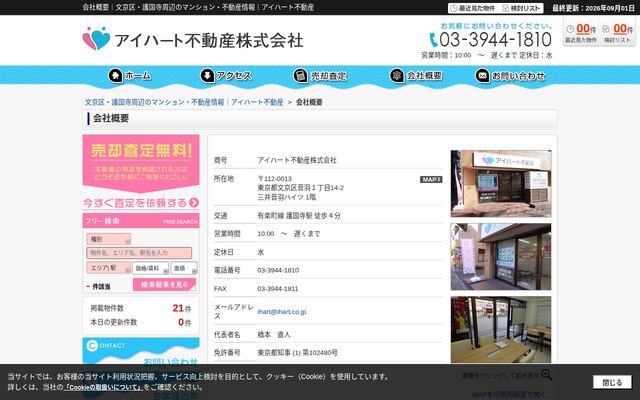Click the 〒112-0013 postal code text
640x400 pixels.
[x=274, y=179]
